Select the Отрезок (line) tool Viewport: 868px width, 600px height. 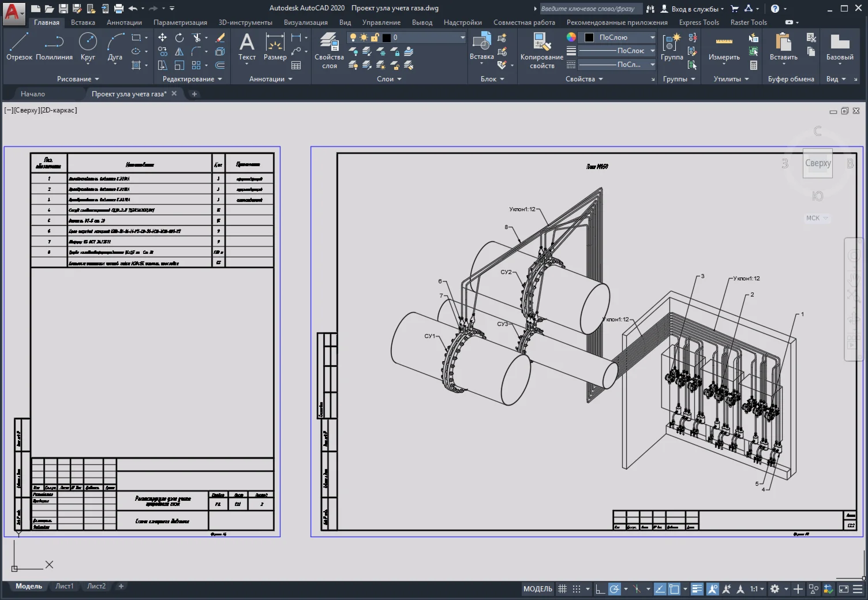(x=19, y=46)
